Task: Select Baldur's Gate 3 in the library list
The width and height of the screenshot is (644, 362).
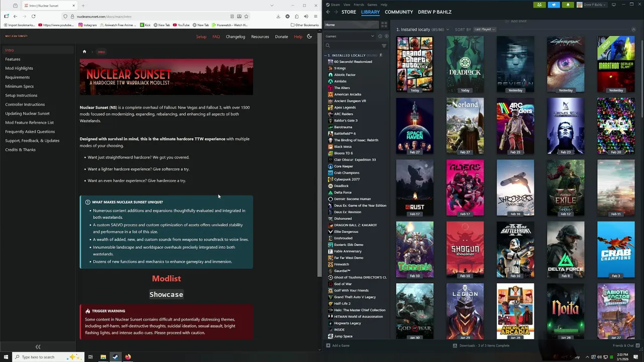Action: click(x=346, y=121)
